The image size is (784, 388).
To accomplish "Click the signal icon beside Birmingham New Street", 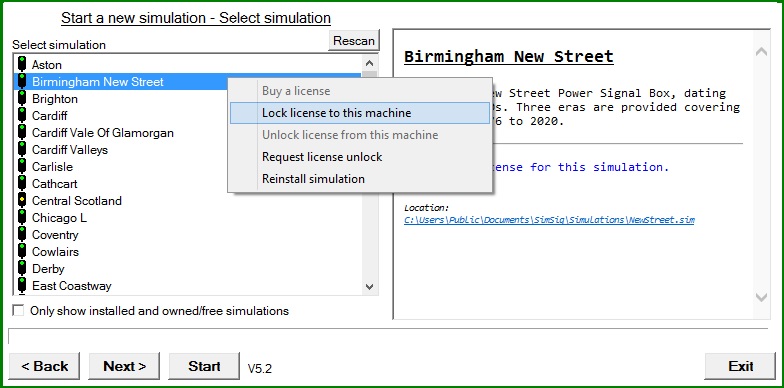I will [22, 82].
